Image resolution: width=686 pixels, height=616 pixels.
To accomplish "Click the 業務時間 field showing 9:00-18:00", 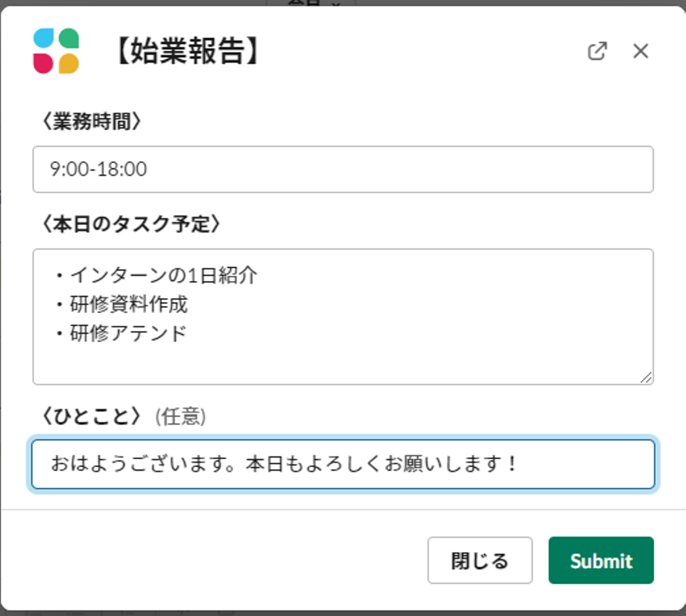I will click(343, 169).
